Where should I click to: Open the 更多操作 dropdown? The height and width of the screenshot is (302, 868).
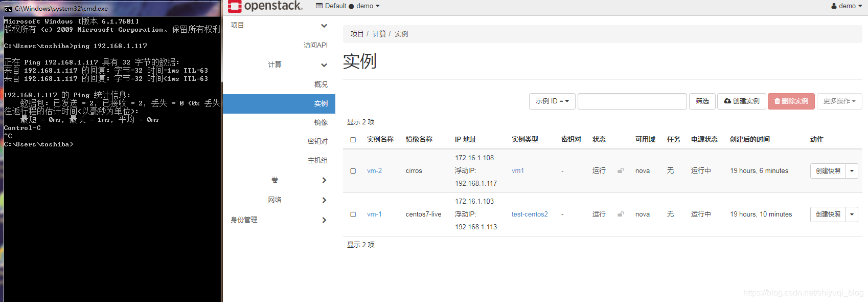(839, 101)
